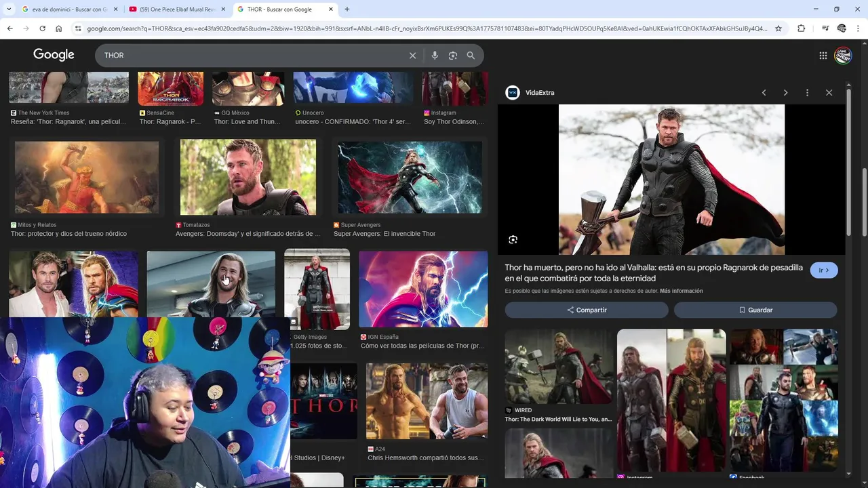Click the VidaExtra source logo
Screen dimensions: 868x488
pos(513,93)
